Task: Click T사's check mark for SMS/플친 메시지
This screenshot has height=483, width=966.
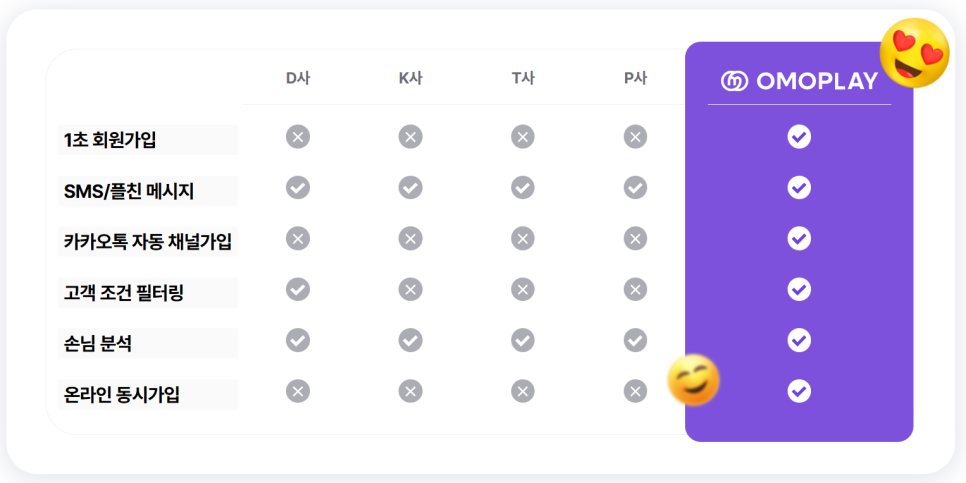Action: tap(522, 187)
